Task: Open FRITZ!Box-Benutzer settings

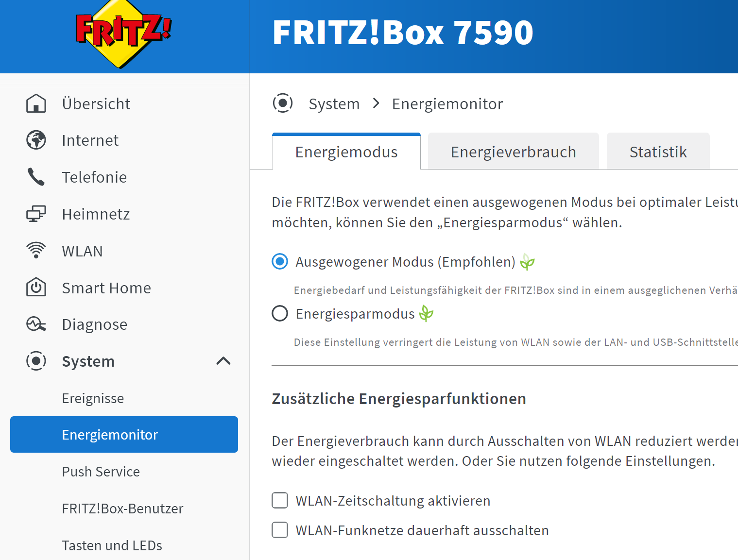Action: point(122,509)
